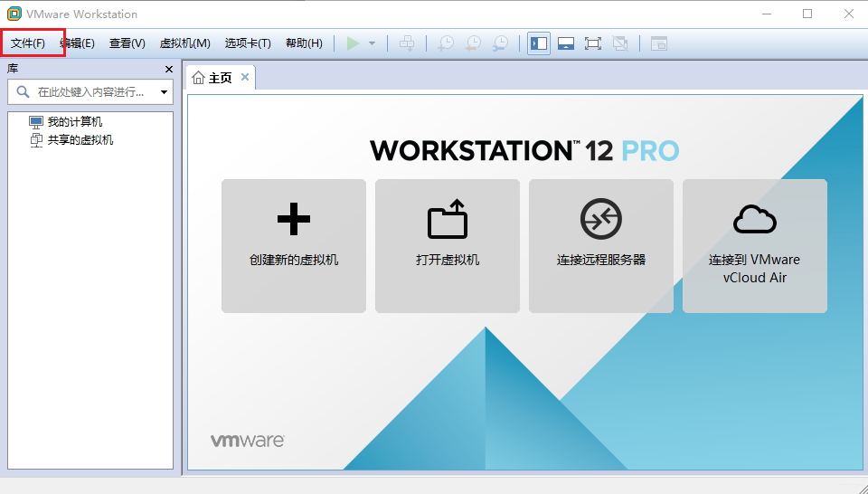Minimize the VMware Workstation window
The width and height of the screenshot is (868, 494).
click(767, 14)
